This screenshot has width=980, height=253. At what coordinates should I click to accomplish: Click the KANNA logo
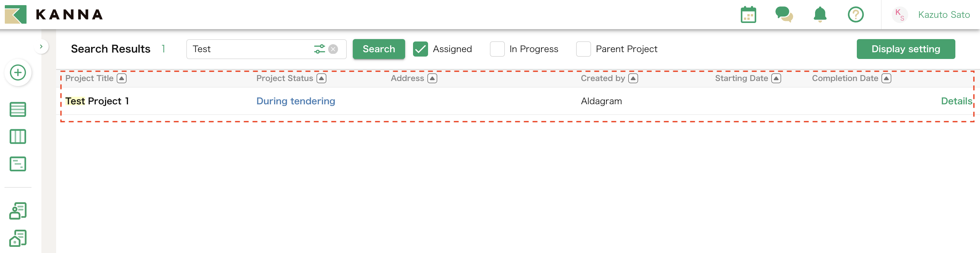54,14
